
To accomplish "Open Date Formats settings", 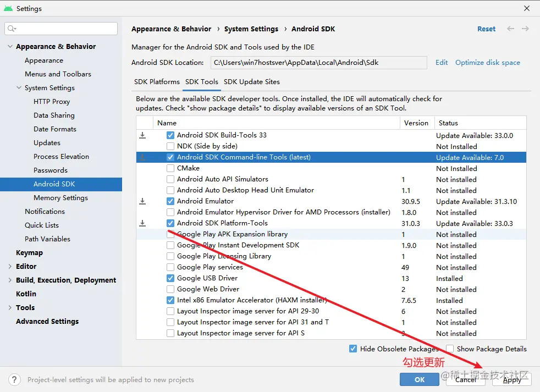I will (x=55, y=129).
